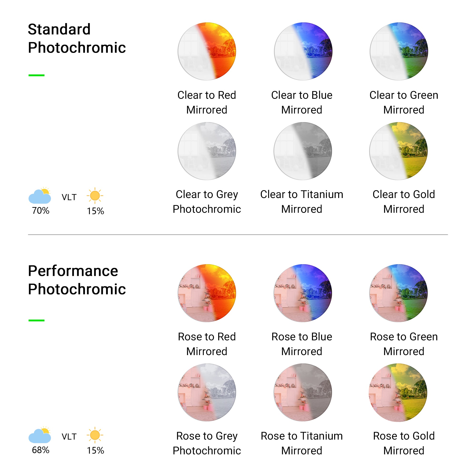This screenshot has height=476, width=476.
Task: Click the cloudy icon above 70% VLT
Action: [x=40, y=196]
